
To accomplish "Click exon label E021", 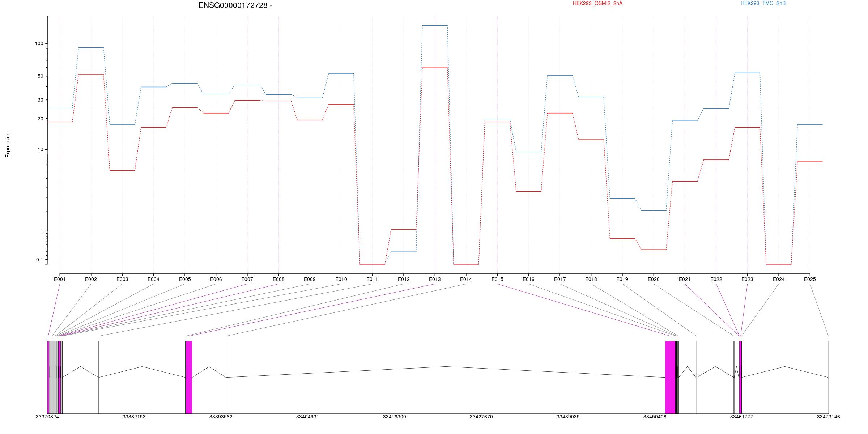I will (x=685, y=279).
